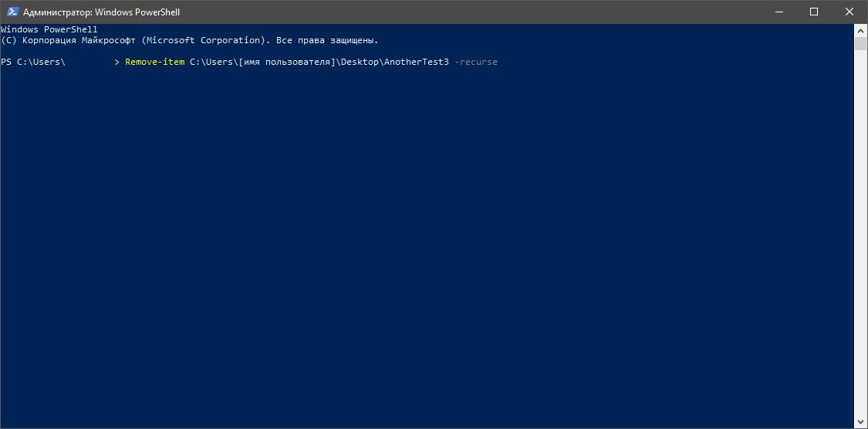Click the vertical scrollbar thumb
The image size is (868, 429).
click(860, 44)
